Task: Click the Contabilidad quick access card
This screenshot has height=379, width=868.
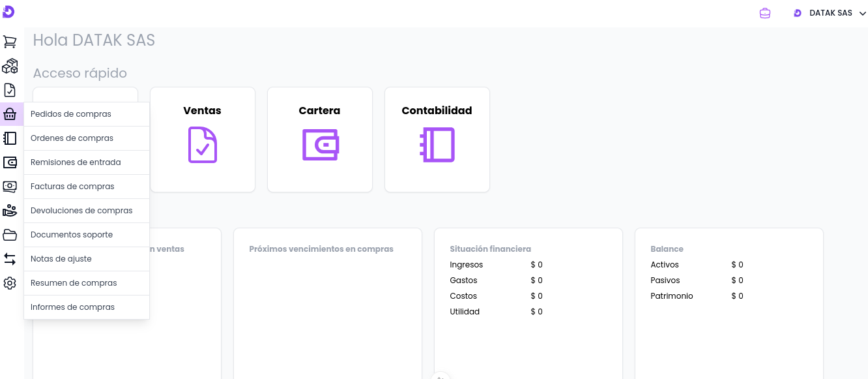Action: pyautogui.click(x=437, y=140)
